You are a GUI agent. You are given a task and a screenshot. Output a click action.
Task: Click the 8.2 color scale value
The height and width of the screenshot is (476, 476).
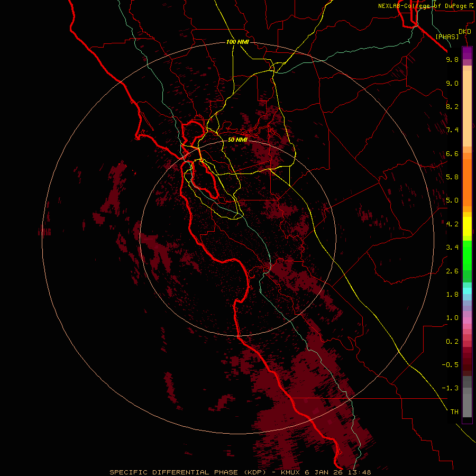click(x=452, y=106)
